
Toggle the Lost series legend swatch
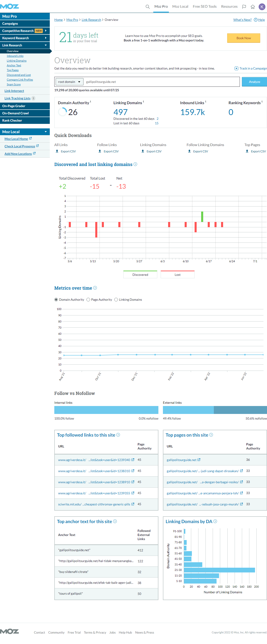(177, 274)
